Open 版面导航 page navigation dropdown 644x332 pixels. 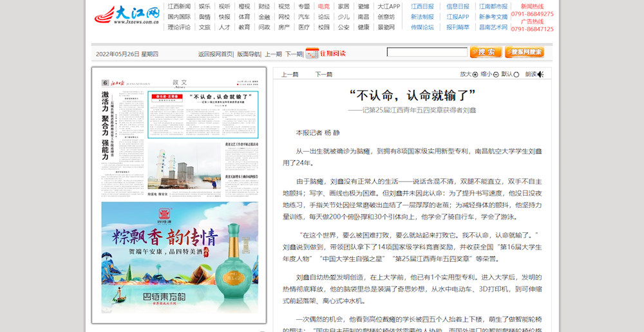tap(249, 54)
